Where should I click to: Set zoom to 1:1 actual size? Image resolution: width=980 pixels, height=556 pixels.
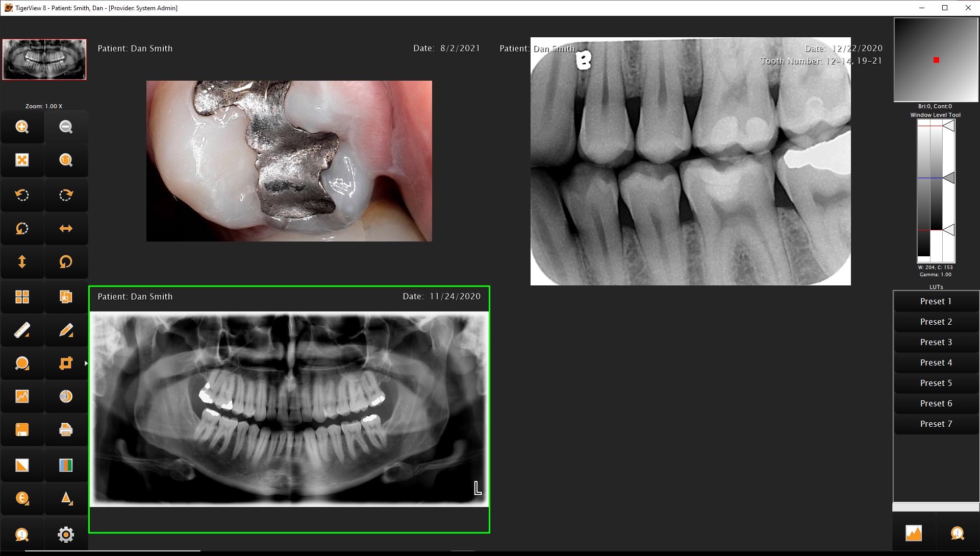click(x=66, y=160)
